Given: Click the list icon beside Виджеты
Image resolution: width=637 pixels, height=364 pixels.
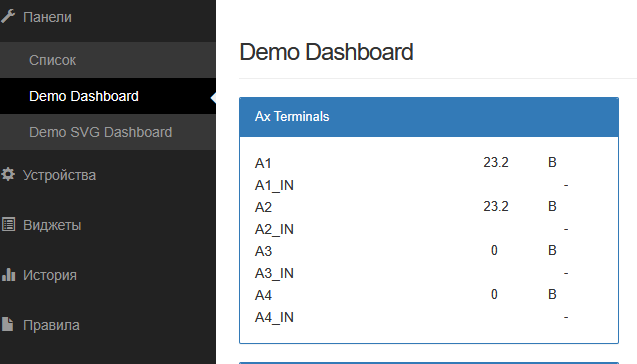Looking at the screenshot, I should 8,224.
